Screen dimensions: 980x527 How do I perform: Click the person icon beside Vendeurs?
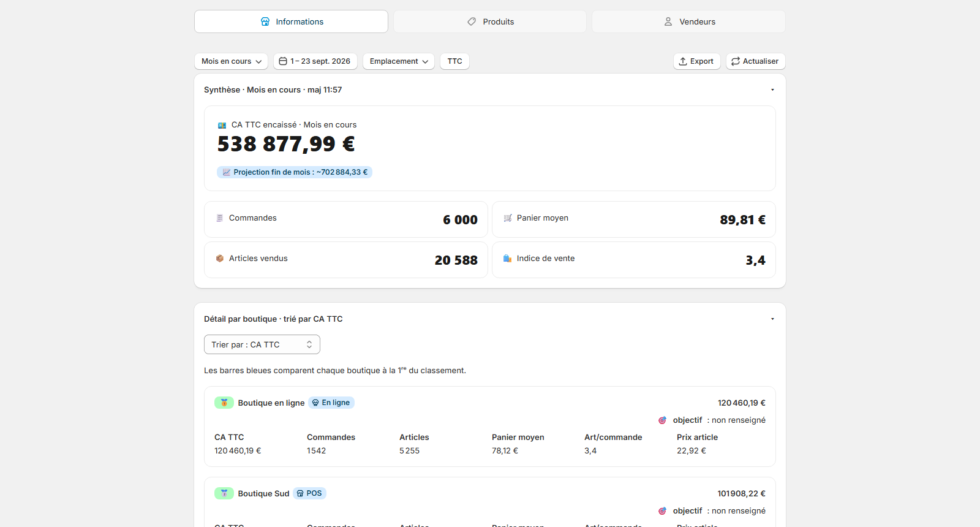coord(668,21)
